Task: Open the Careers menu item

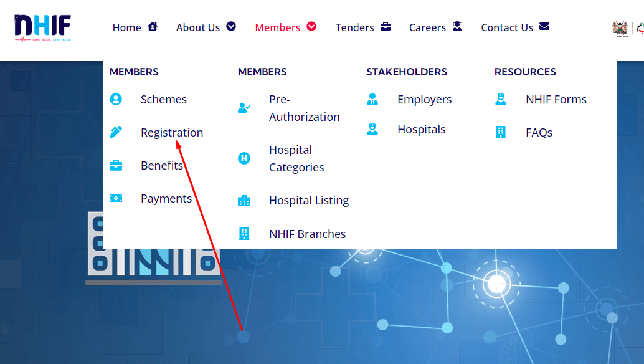Action: (427, 27)
